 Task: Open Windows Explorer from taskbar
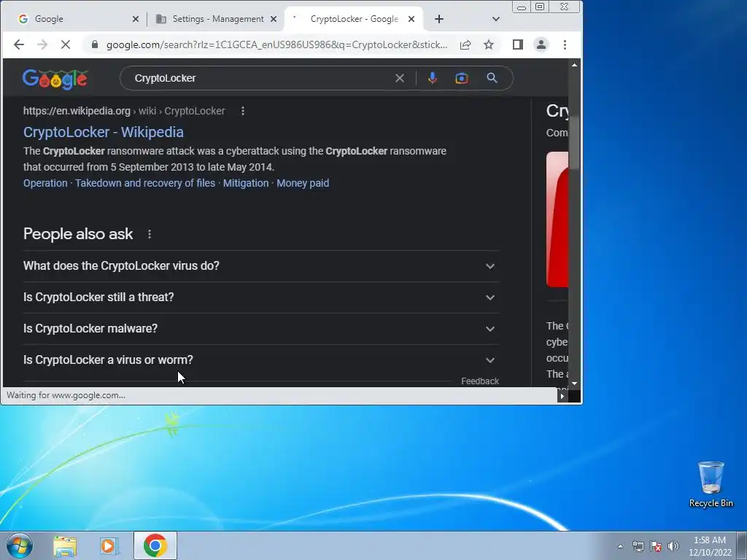click(x=65, y=546)
